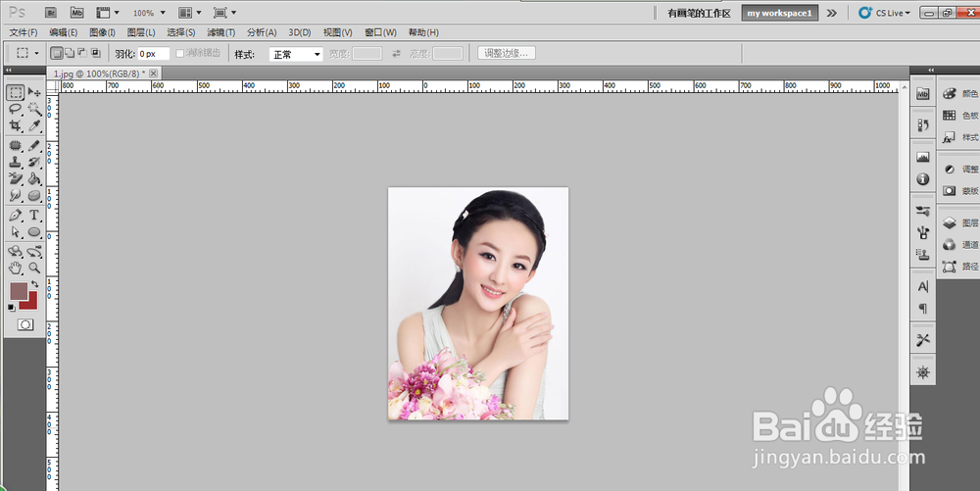The height and width of the screenshot is (491, 980).
Task: Open the 通道 channels panel
Action: click(x=958, y=244)
